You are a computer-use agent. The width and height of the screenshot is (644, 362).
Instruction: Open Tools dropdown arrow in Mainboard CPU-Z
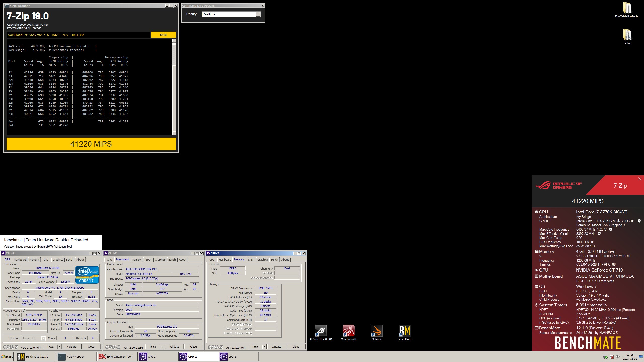(x=162, y=347)
